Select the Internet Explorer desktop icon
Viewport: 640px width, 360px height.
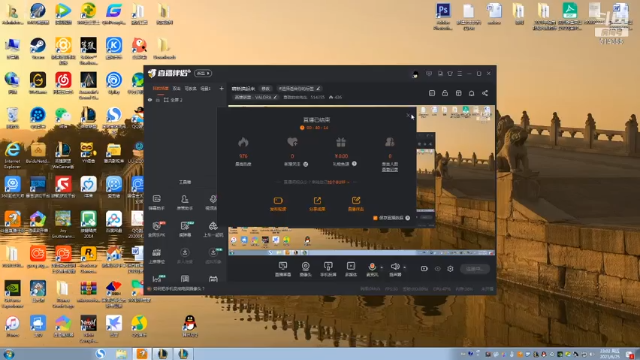click(x=12, y=156)
